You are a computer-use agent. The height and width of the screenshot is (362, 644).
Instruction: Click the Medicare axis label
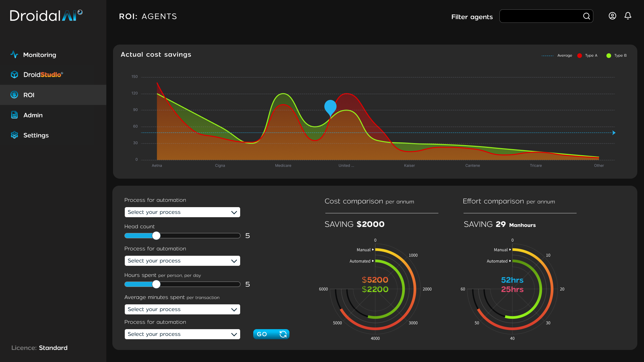pos(283,166)
